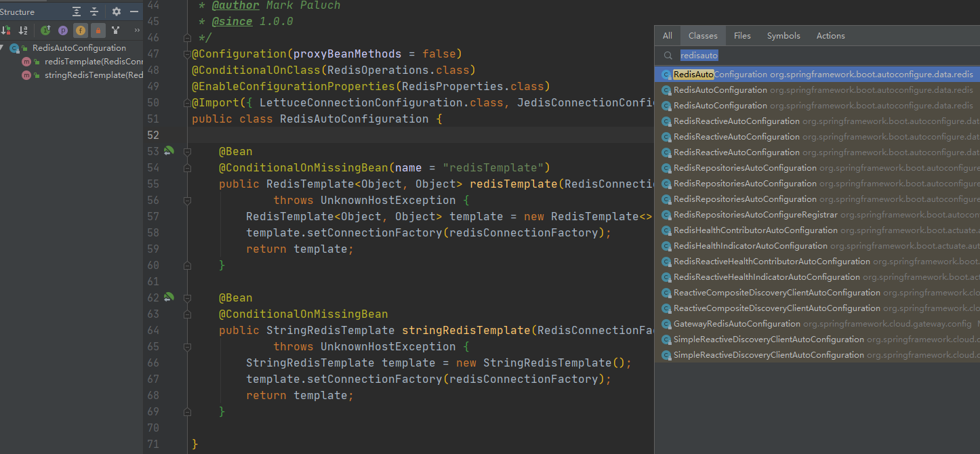
Task: Open highlighted RedisAutoConfiguration search result
Action: pyautogui.click(x=817, y=75)
